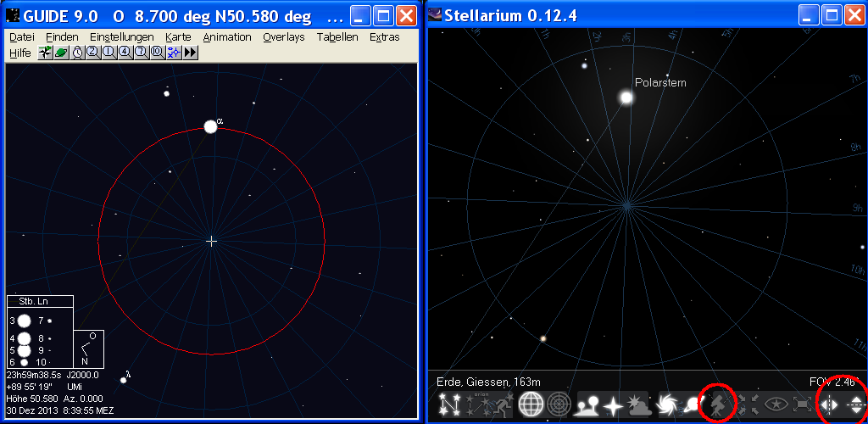Toggle constellation art figures

pyautogui.click(x=504, y=404)
